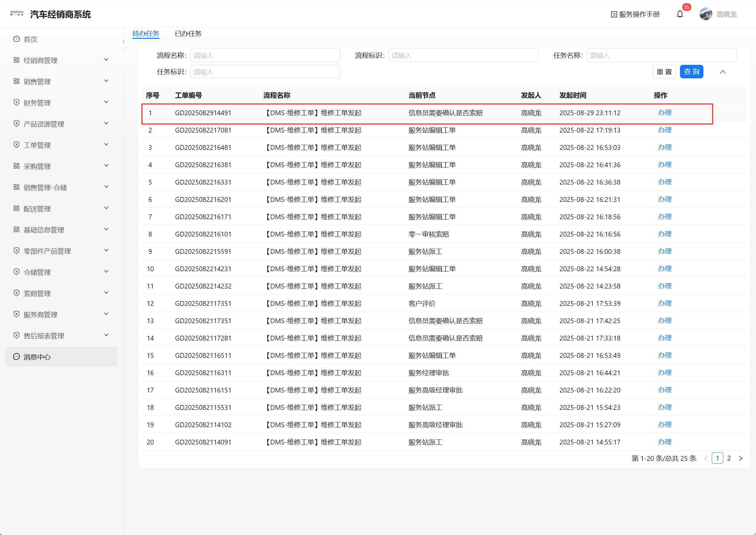Expand the 采购管理 menu chevron
This screenshot has height=535, width=756.
(x=106, y=165)
